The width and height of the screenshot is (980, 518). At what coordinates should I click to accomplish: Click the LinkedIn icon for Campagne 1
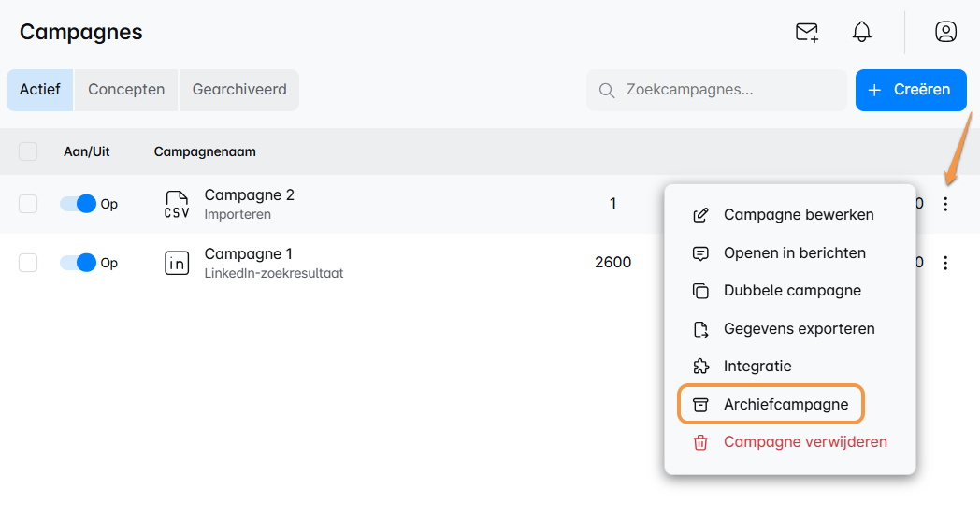[177, 263]
